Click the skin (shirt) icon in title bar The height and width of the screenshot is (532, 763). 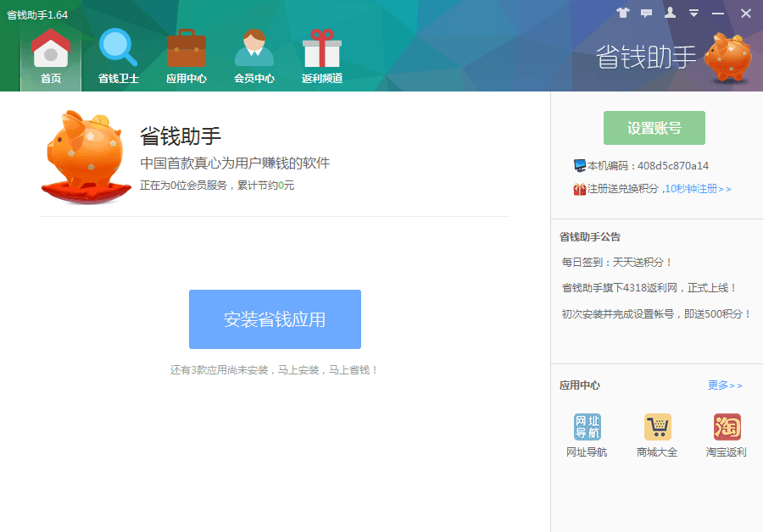click(x=623, y=13)
